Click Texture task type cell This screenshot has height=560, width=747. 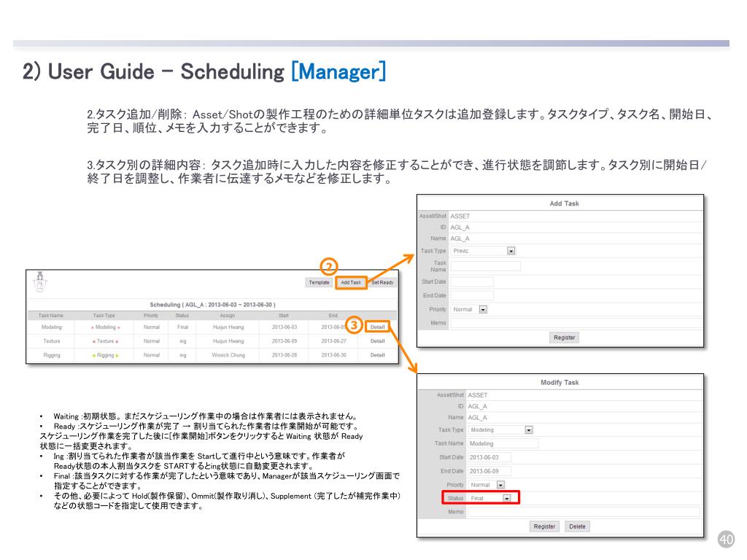[105, 341]
